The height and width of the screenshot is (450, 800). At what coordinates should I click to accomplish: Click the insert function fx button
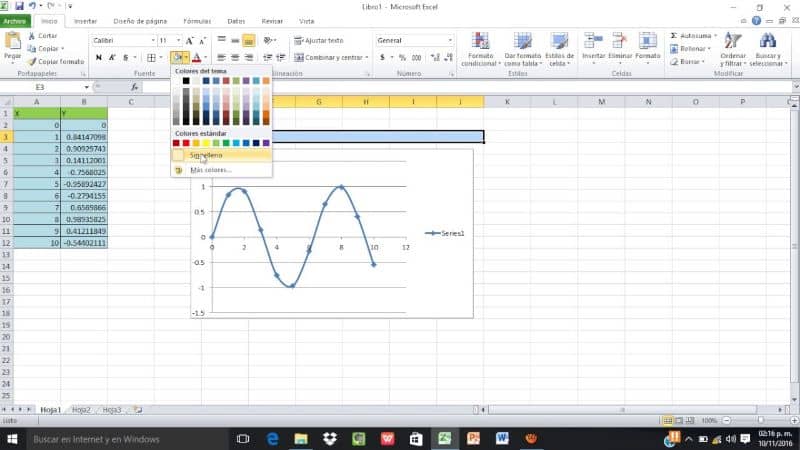pos(134,87)
